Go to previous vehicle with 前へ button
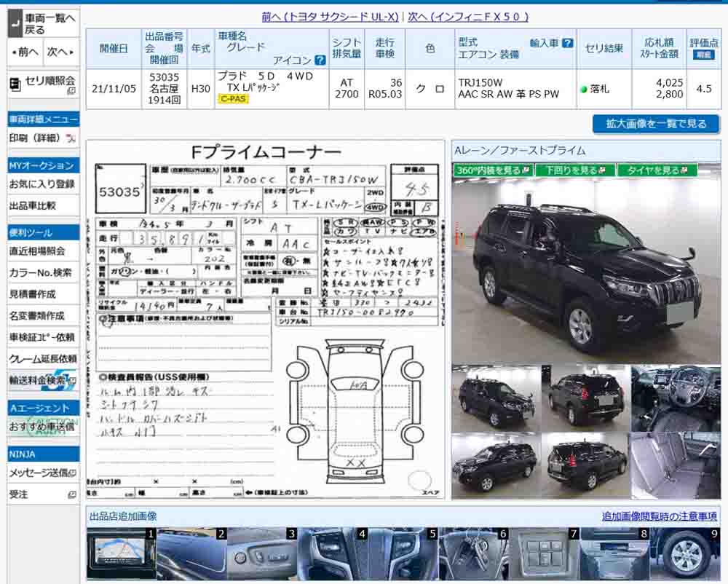 coord(25,52)
